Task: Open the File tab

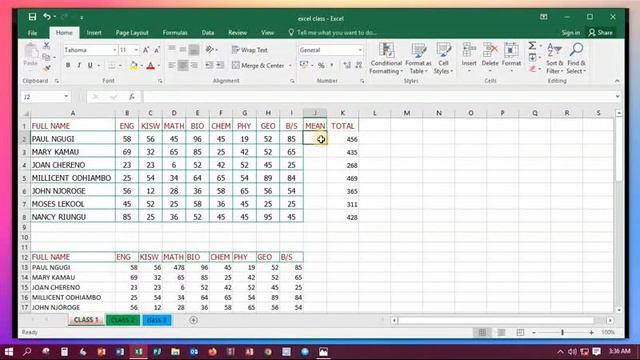Action: [32, 33]
